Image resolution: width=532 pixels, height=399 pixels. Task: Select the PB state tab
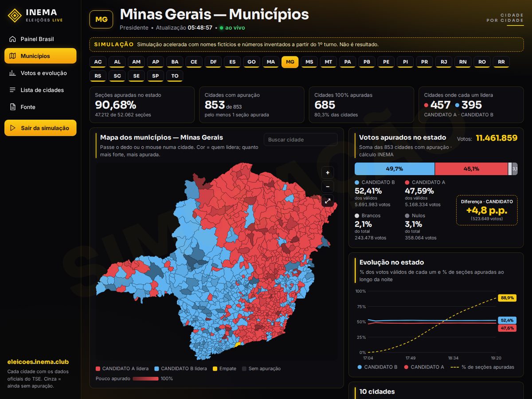tap(367, 62)
